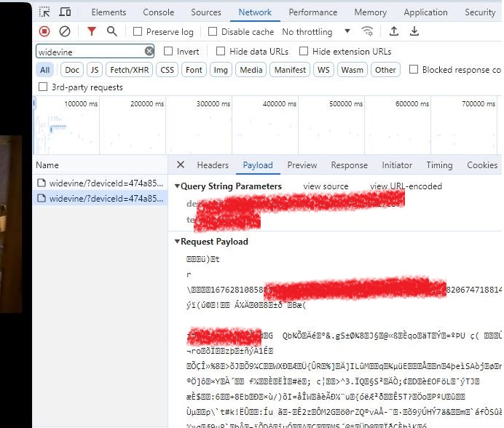The height and width of the screenshot is (428, 504).
Task: Filter requests by JS type
Action: (x=95, y=70)
